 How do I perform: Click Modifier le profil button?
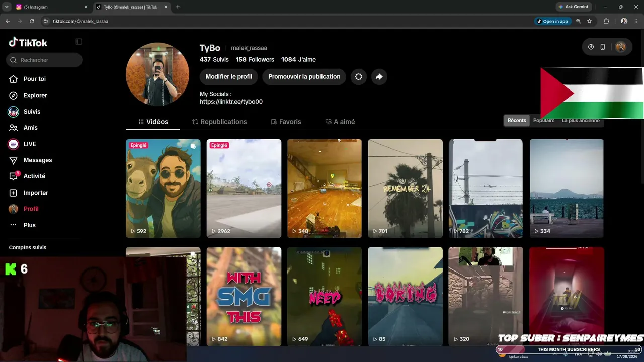point(229,77)
